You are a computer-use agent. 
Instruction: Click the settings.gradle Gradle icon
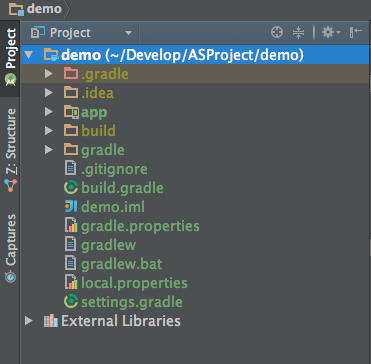pyautogui.click(x=71, y=302)
